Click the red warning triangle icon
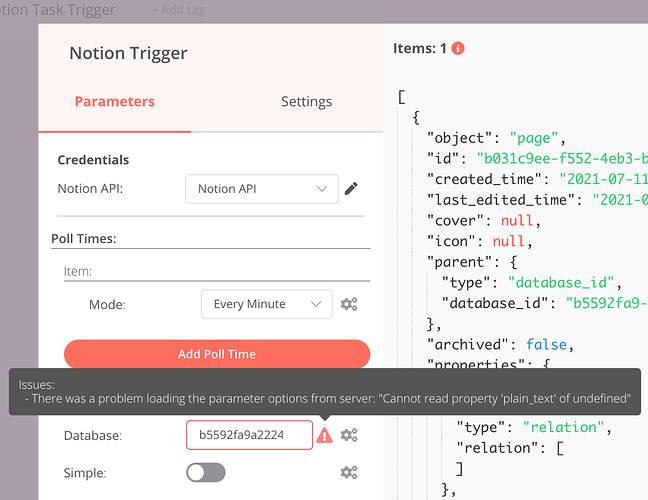 pos(324,435)
